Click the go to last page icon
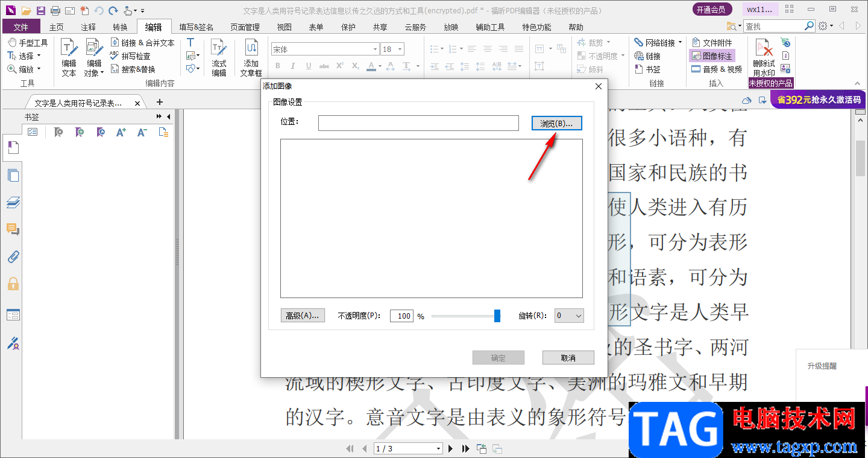Viewport: 868px width, 458px height. point(465,448)
